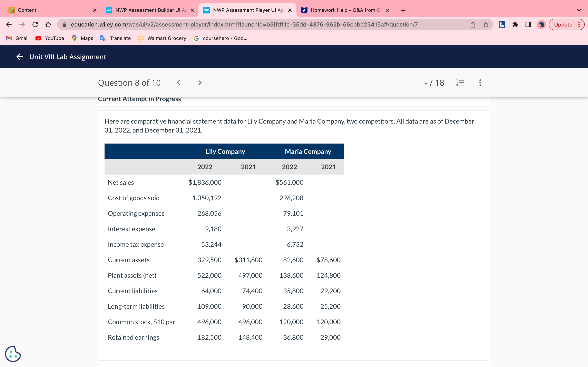Image resolution: width=588 pixels, height=367 pixels.
Task: Click the Update browser button
Action: [x=563, y=24]
